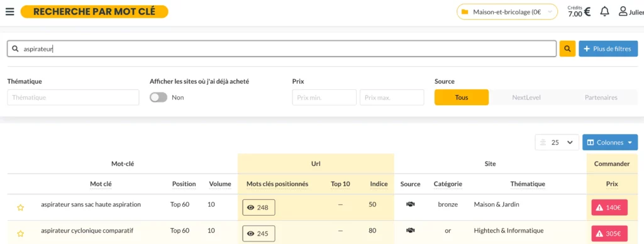Screen dimensions: 644x244
Task: Click the 'bronze' category cell
Action: point(448,204)
